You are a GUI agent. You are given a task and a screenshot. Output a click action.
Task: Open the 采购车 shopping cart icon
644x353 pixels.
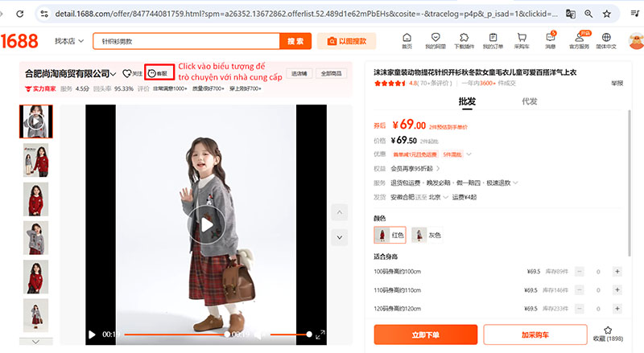522,36
